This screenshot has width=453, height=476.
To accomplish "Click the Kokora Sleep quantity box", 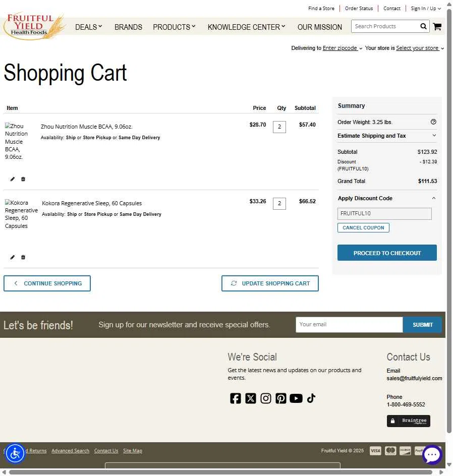I will click(x=279, y=203).
